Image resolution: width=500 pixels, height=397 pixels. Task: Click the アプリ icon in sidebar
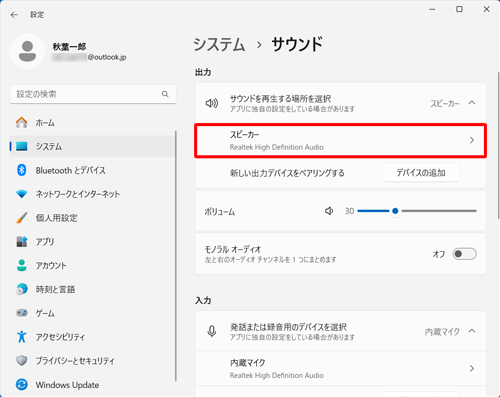tap(22, 242)
